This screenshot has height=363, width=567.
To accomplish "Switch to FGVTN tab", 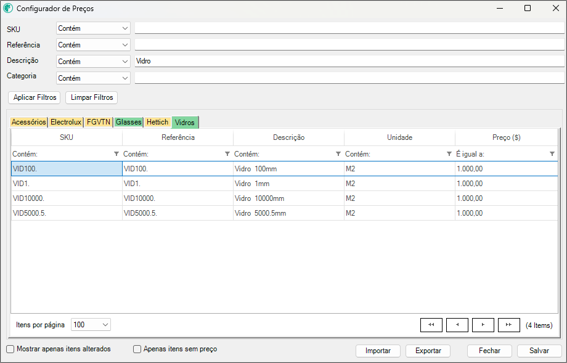I will point(98,122).
